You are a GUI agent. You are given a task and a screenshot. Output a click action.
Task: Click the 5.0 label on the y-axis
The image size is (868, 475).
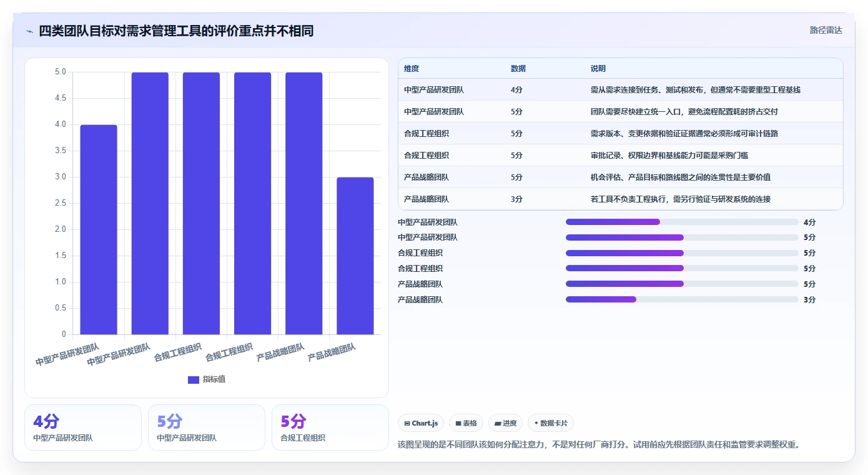pos(60,72)
